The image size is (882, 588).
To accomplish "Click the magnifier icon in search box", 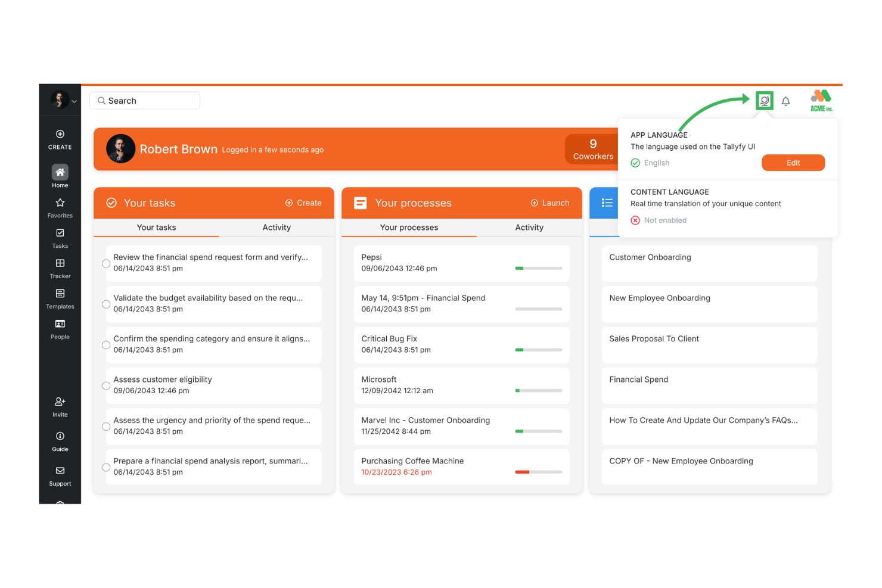I will coord(101,101).
